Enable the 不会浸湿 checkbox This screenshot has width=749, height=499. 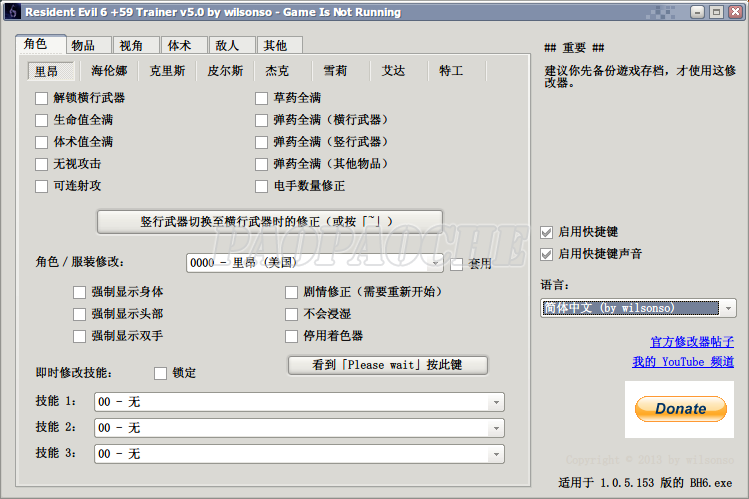[x=293, y=314]
